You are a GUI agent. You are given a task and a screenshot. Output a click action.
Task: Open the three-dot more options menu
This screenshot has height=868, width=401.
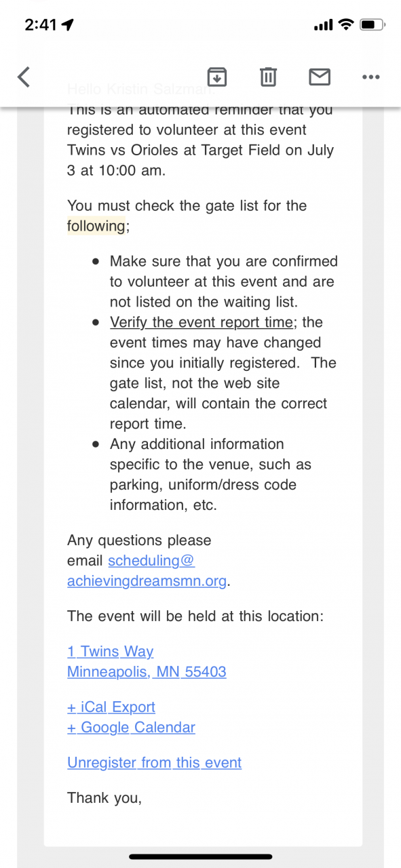coord(371,77)
